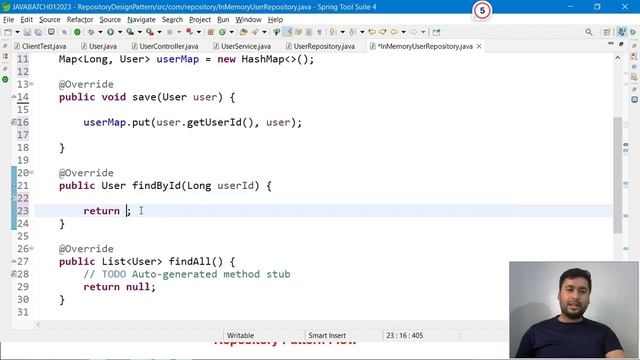
Task: Open the Back history dropdown arrow
Action: pos(403,32)
